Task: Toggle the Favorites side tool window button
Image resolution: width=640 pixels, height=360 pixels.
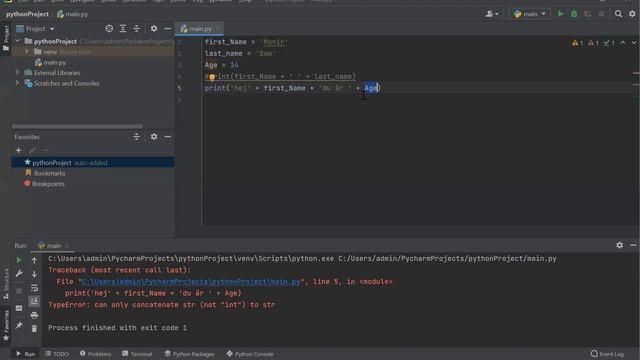Action: (x=6, y=325)
